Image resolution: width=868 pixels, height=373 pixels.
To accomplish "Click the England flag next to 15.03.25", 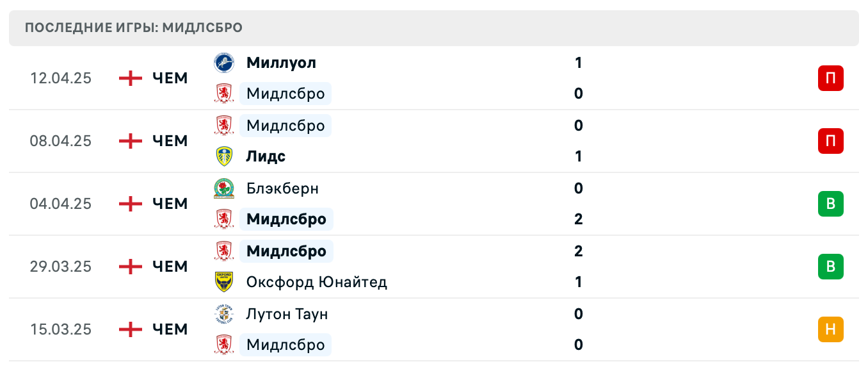I will 130,329.
